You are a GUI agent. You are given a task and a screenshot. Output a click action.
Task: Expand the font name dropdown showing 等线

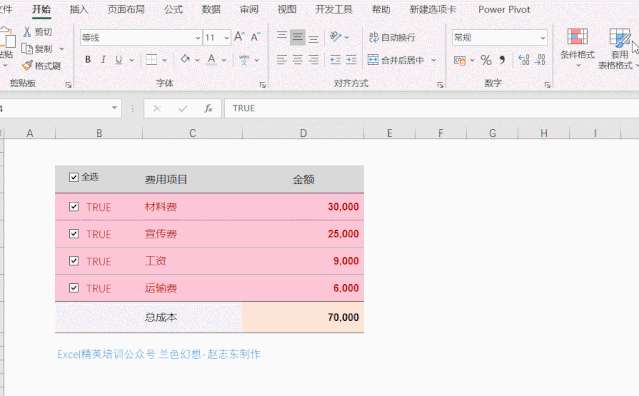[198, 38]
